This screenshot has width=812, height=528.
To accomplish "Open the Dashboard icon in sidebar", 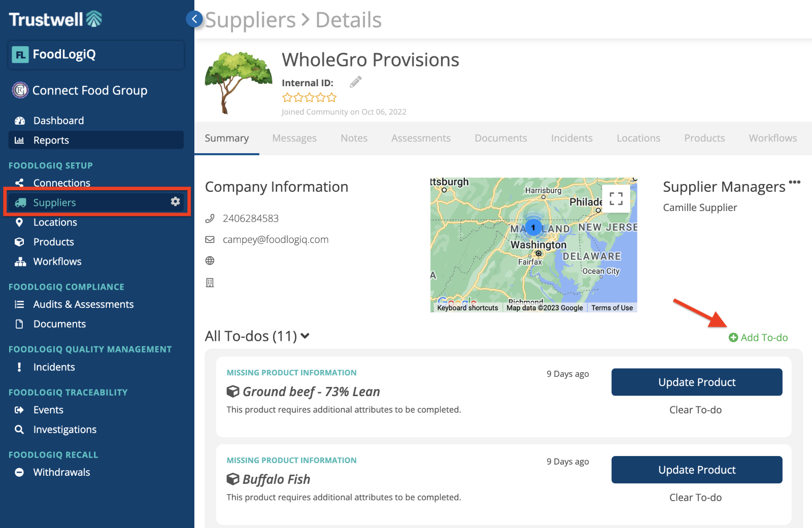I will coord(20,121).
